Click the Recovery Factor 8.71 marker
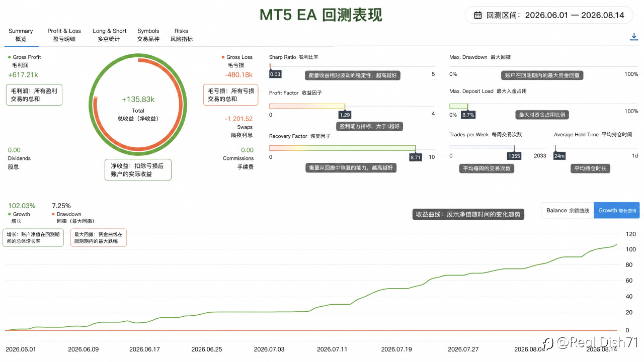Viewport: 644px width, 362px height. tap(416, 157)
